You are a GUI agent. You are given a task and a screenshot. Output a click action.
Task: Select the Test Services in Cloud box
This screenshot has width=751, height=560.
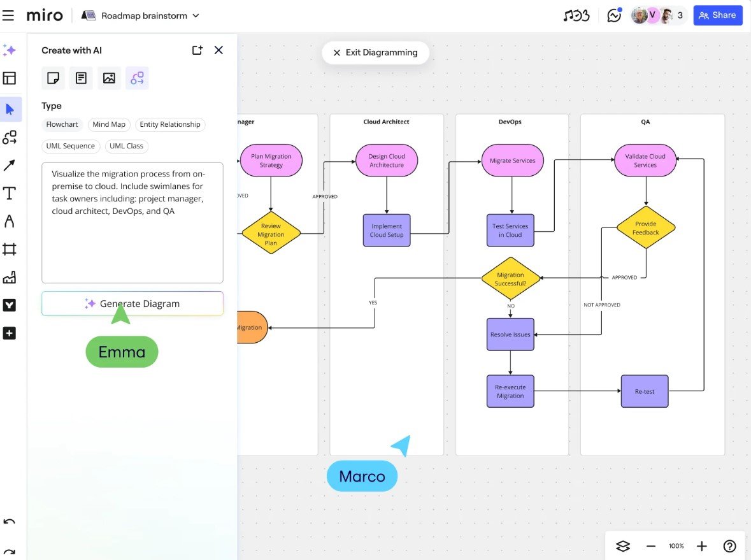point(510,231)
